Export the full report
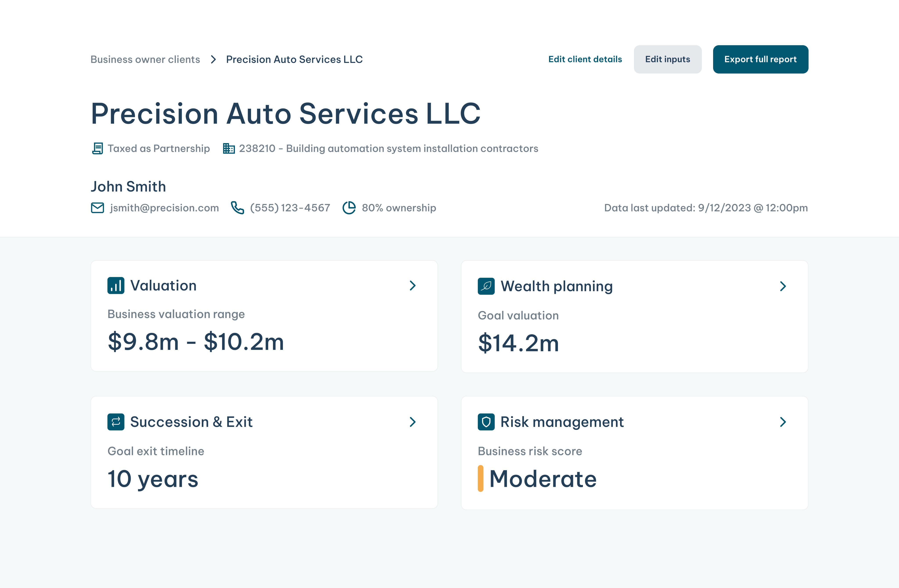 (x=760, y=59)
